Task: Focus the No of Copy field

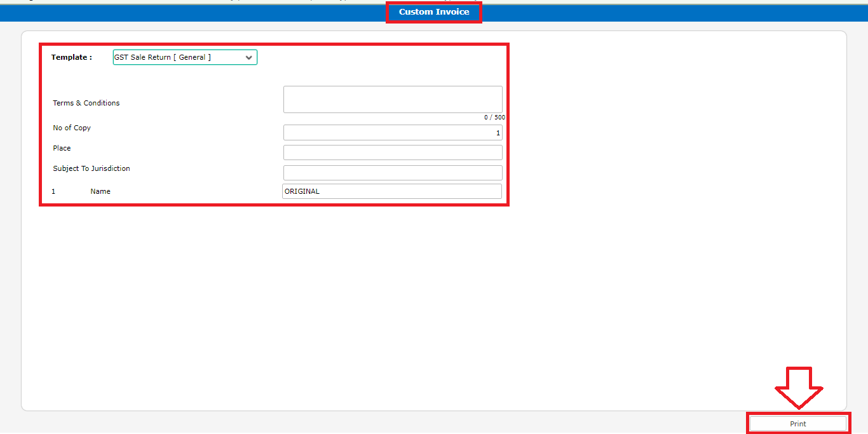Action: coord(393,133)
